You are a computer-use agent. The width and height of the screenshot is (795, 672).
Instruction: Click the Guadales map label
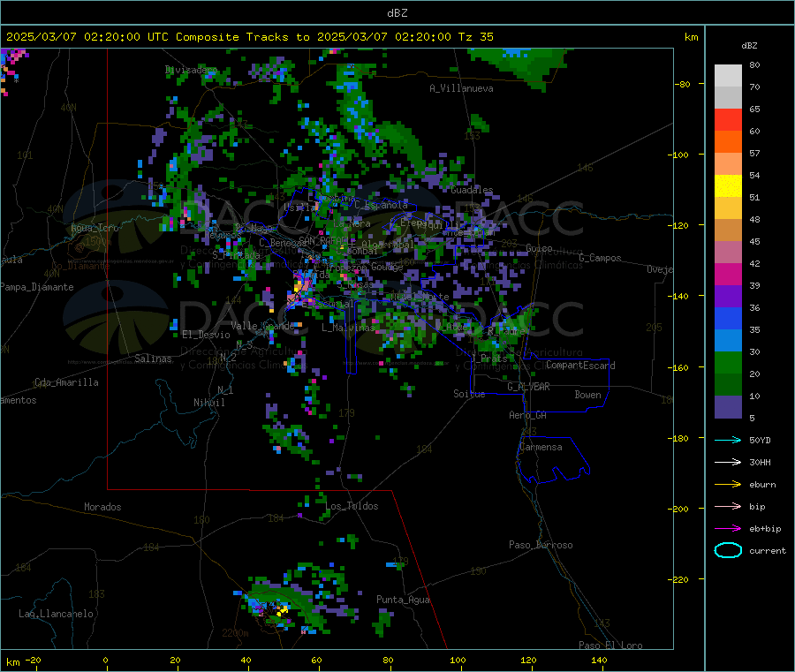click(x=472, y=190)
